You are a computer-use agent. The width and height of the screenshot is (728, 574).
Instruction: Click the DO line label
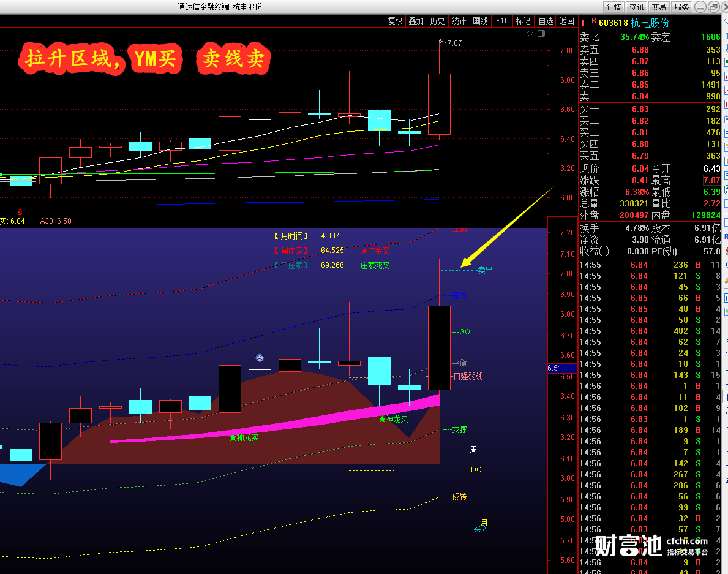point(476,469)
